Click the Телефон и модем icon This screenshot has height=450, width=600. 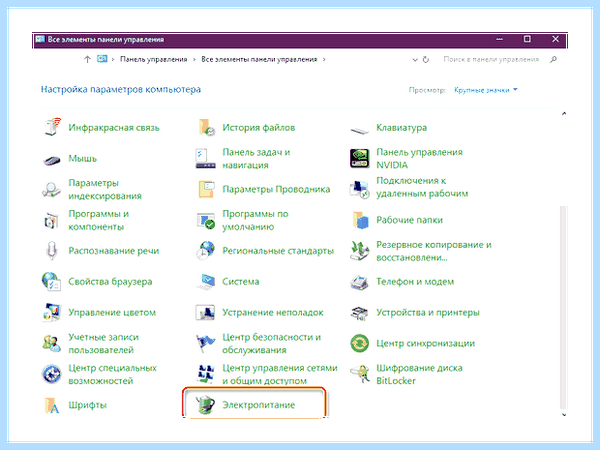coord(360,282)
